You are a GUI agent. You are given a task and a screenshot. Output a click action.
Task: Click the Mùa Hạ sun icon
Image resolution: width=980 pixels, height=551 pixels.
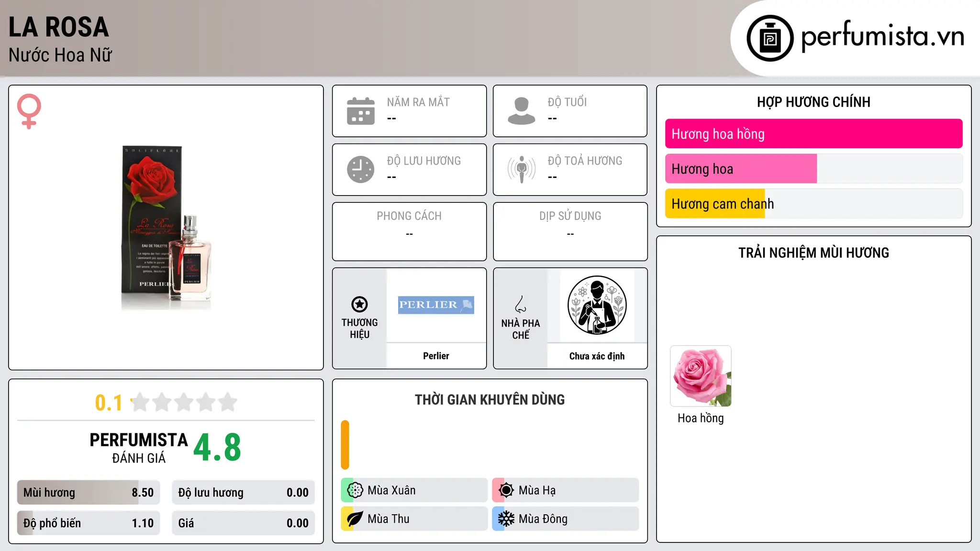tap(506, 490)
